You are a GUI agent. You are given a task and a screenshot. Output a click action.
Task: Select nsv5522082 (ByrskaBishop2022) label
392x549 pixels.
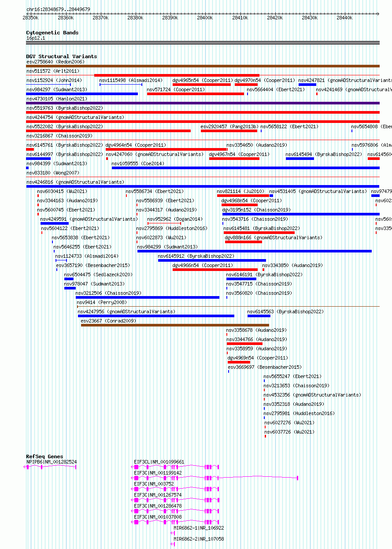(65, 126)
